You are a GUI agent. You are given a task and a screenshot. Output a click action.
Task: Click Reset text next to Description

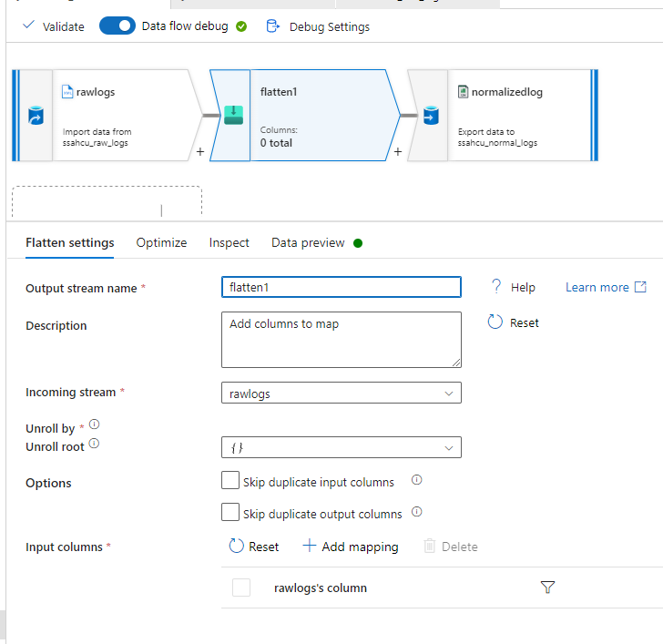click(525, 323)
